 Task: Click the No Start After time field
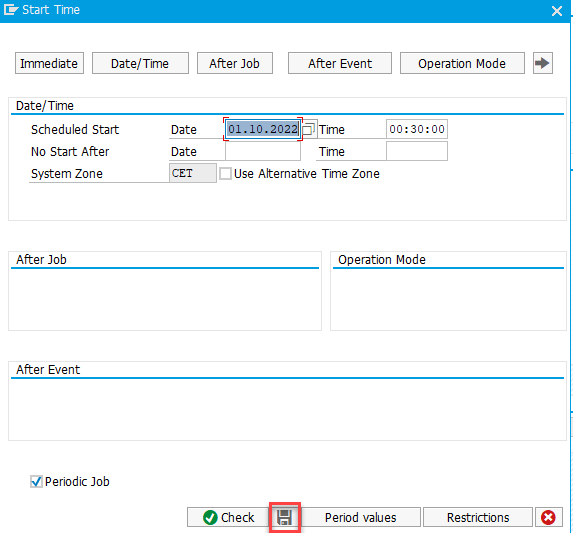(x=417, y=151)
